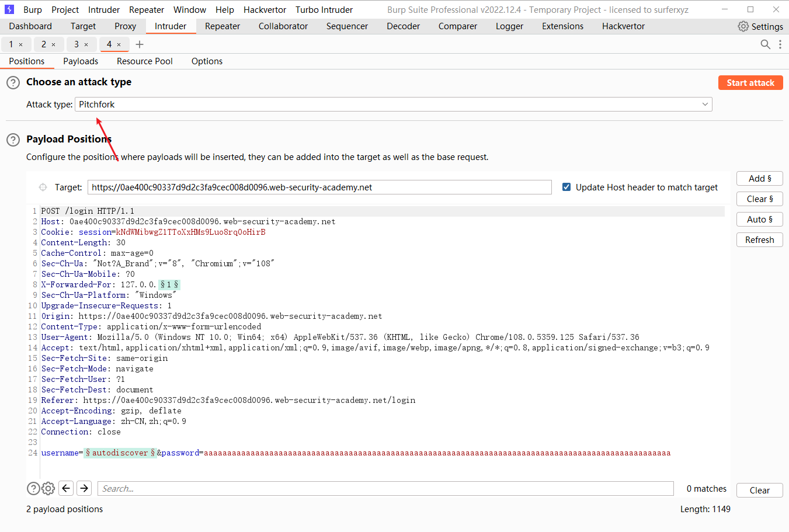Click the Auto § button

click(x=760, y=220)
